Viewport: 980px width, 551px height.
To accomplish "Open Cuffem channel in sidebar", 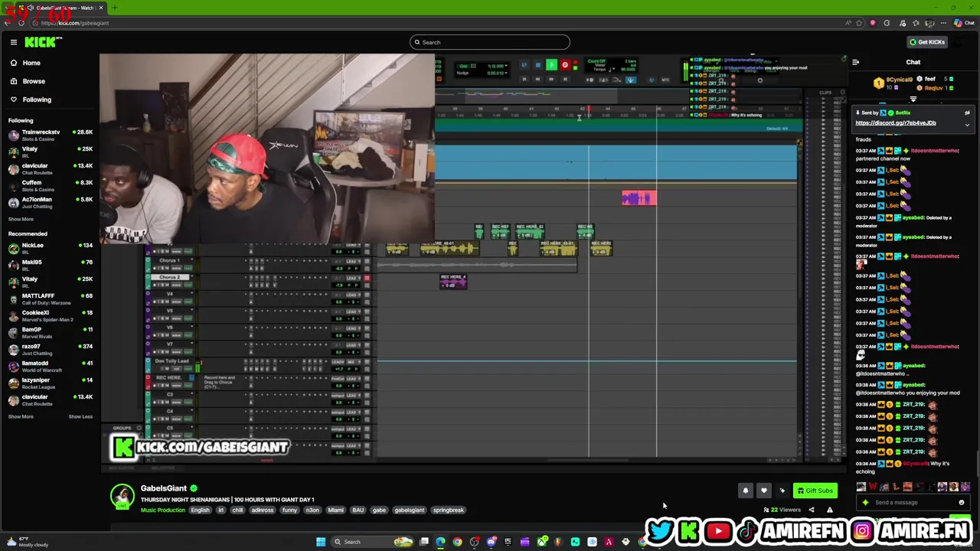I will pyautogui.click(x=50, y=185).
